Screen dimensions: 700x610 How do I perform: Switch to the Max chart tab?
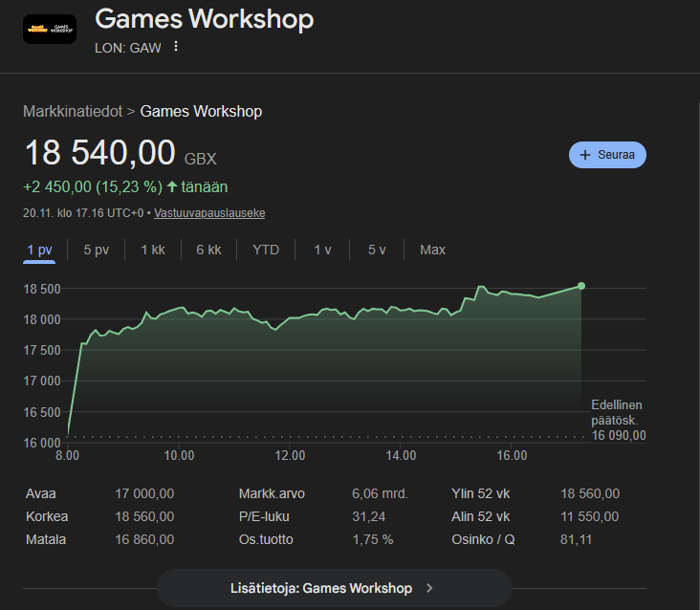tap(432, 250)
